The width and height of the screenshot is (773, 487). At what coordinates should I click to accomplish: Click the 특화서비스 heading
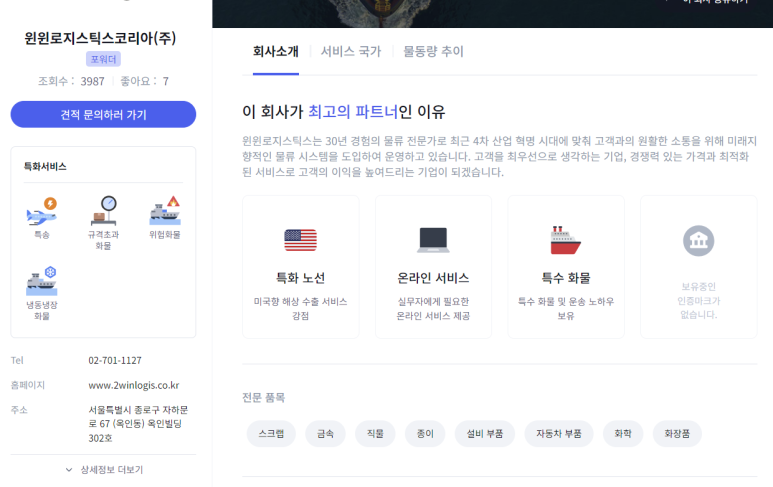(45, 167)
